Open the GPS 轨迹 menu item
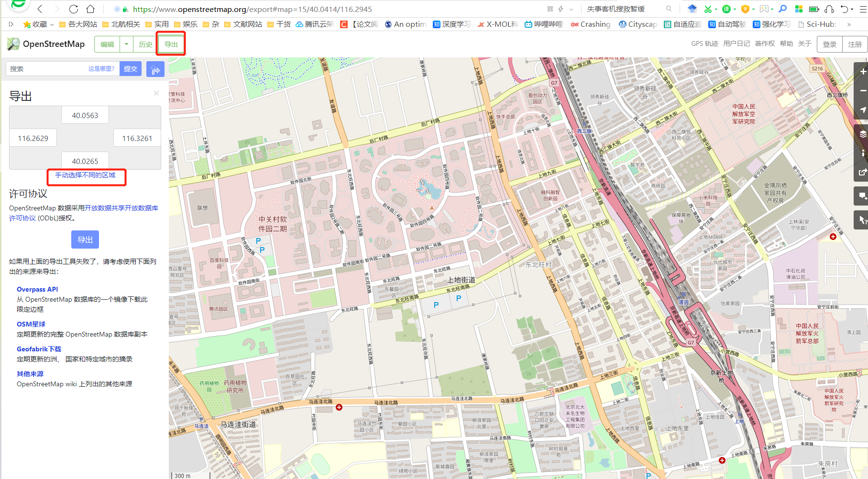This screenshot has width=868, height=479. point(703,44)
